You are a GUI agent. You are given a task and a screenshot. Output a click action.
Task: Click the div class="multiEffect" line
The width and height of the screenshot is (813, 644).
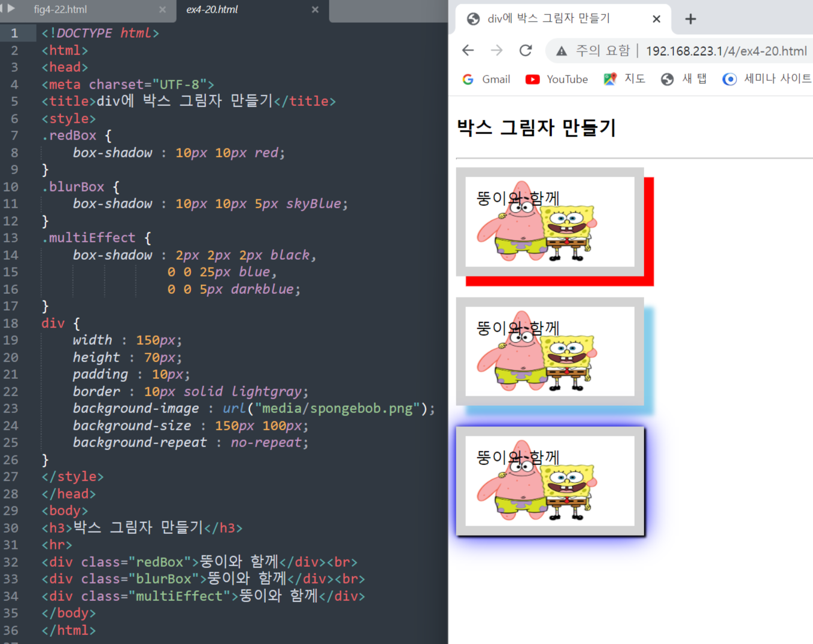203,596
